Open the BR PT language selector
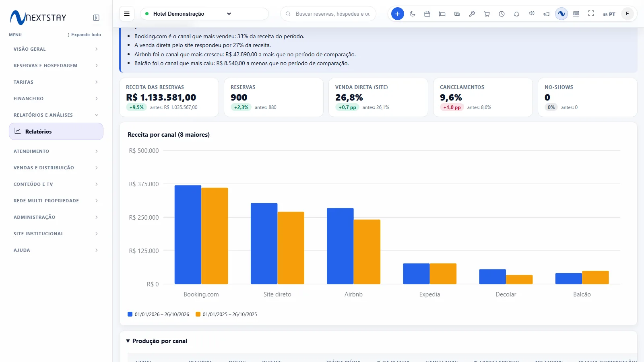The width and height of the screenshot is (644, 362). (x=609, y=14)
